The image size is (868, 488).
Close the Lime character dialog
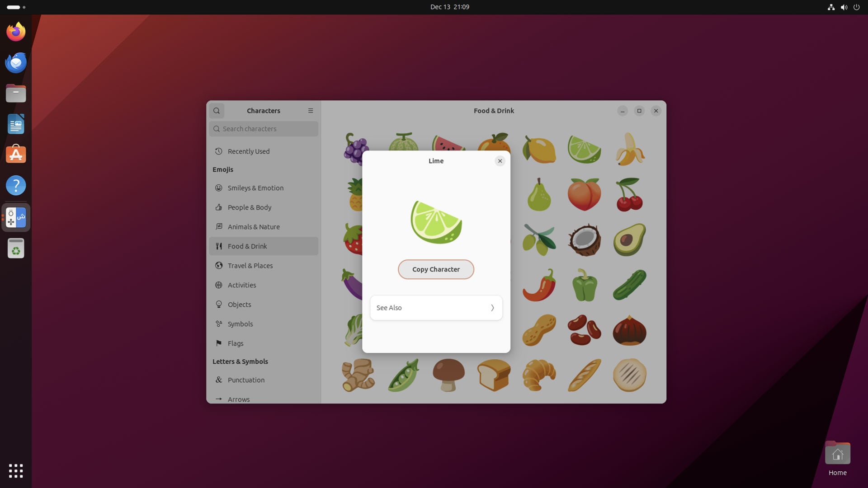click(x=500, y=161)
